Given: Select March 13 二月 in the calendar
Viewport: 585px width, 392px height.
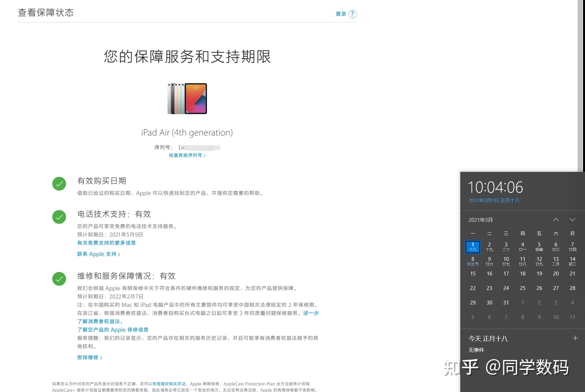Looking at the screenshot, I should tap(556, 261).
